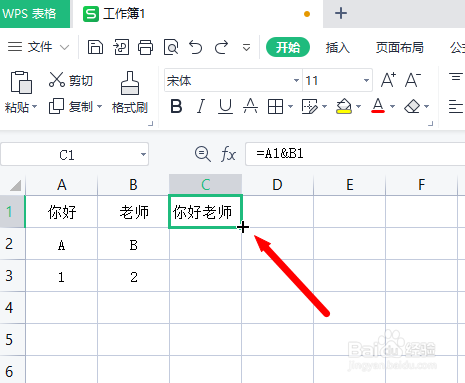Click the formula bar with =A1&B1
Viewport: 465px width, 383px height.
pyautogui.click(x=355, y=154)
